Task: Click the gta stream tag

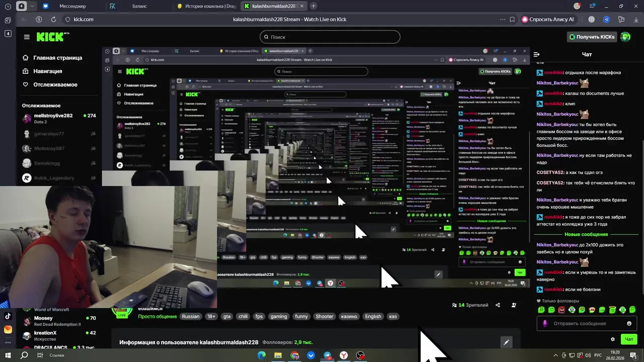Action: [x=227, y=316]
